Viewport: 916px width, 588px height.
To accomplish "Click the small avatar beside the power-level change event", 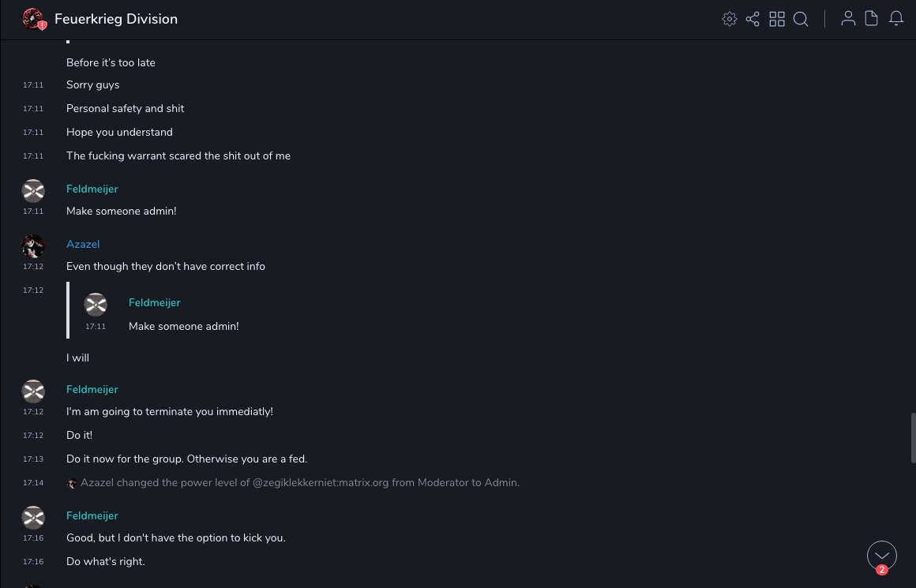I will 72,483.
